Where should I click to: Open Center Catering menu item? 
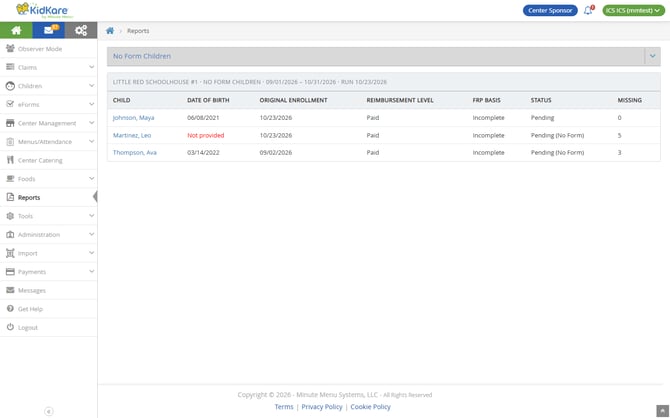tap(49, 160)
